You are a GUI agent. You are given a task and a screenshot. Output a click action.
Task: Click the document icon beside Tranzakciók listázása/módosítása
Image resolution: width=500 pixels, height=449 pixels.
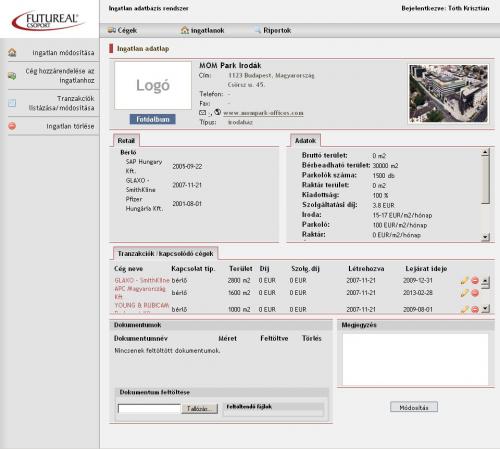tap(12, 103)
